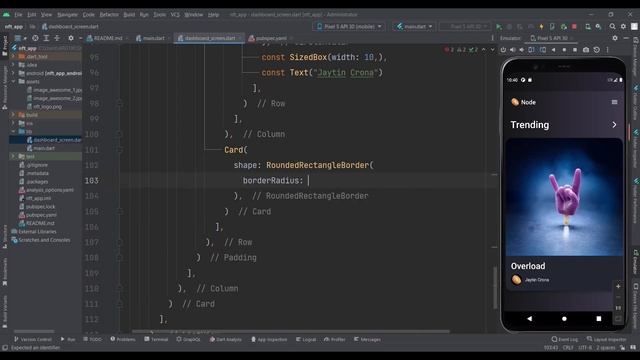Click emulator toolbar Back triangle
This screenshot has width=640, height=360.
(x=553, y=50)
